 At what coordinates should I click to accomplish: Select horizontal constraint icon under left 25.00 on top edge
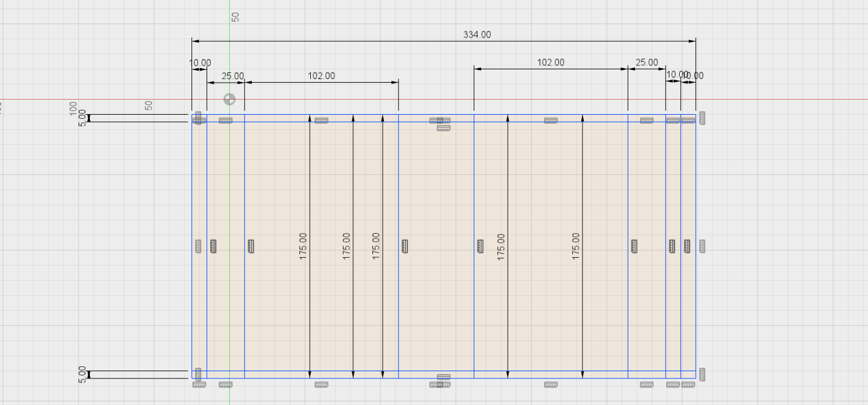(x=226, y=121)
